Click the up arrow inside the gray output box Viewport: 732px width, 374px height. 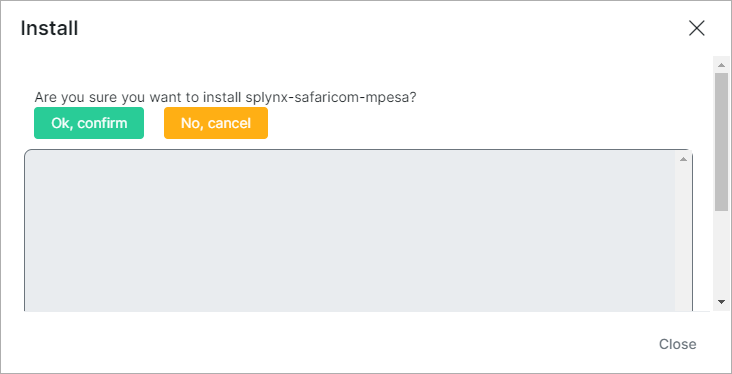(683, 159)
